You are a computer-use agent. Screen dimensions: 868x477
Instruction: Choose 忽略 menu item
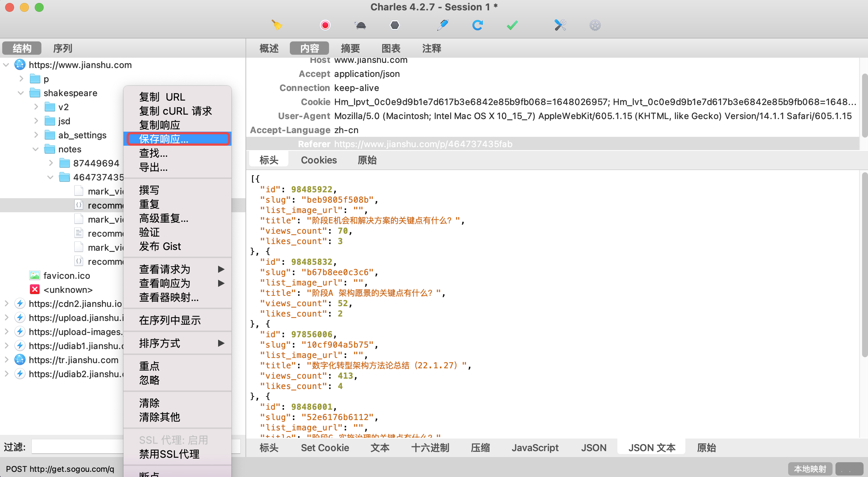177,380
